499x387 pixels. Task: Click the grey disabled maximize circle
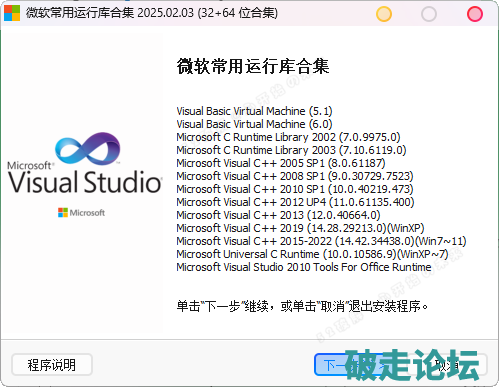(429, 14)
